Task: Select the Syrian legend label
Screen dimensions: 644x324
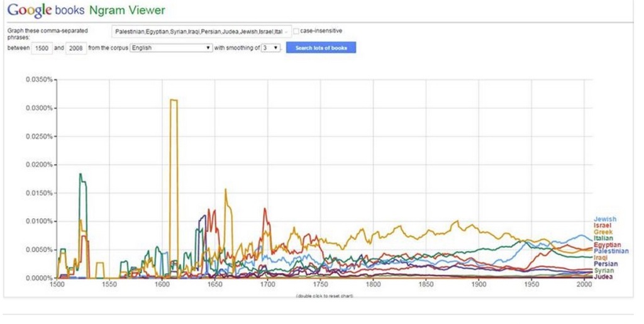Action: (x=603, y=271)
